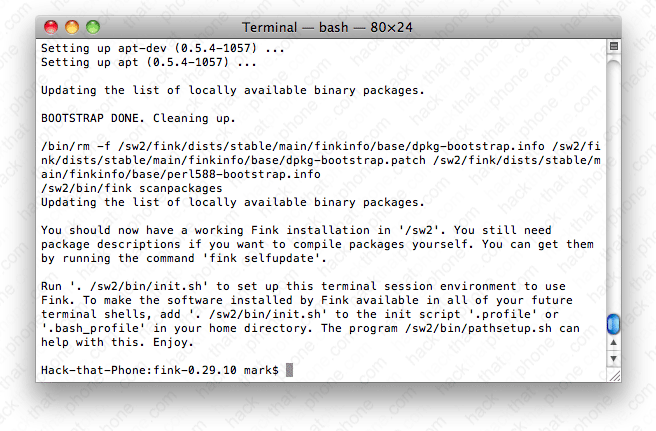Click the split pane icon above the scrollbar

tap(613, 46)
